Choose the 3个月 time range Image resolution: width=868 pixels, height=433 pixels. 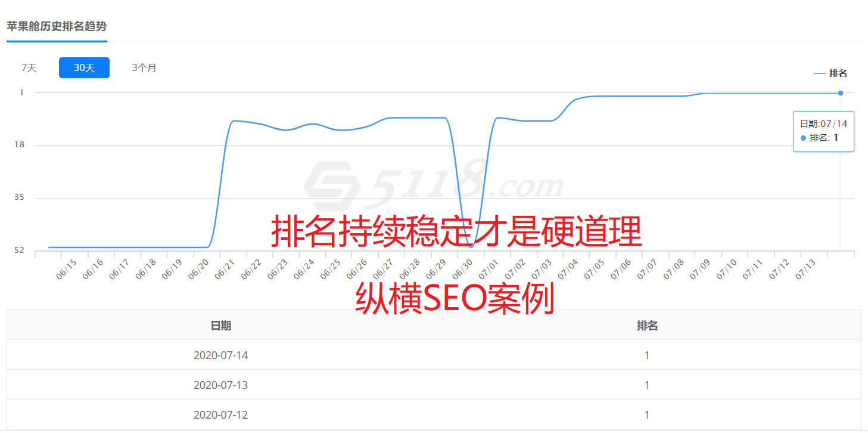point(144,68)
